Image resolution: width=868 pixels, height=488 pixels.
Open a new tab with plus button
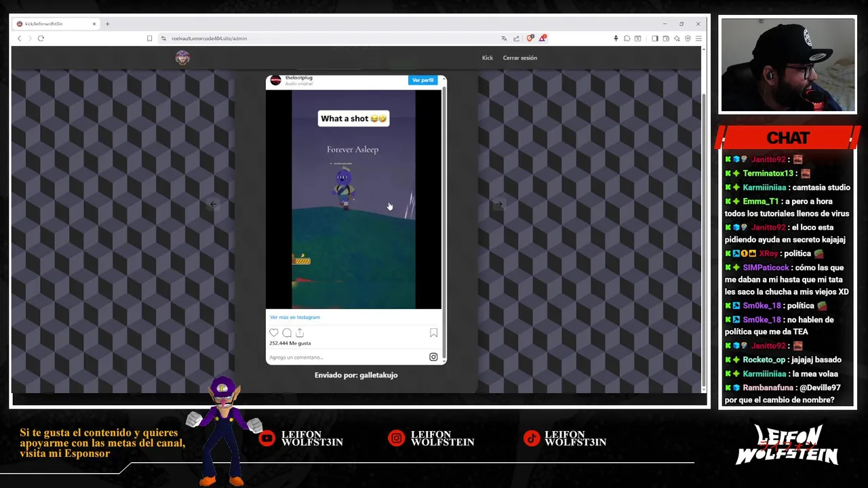pos(107,24)
